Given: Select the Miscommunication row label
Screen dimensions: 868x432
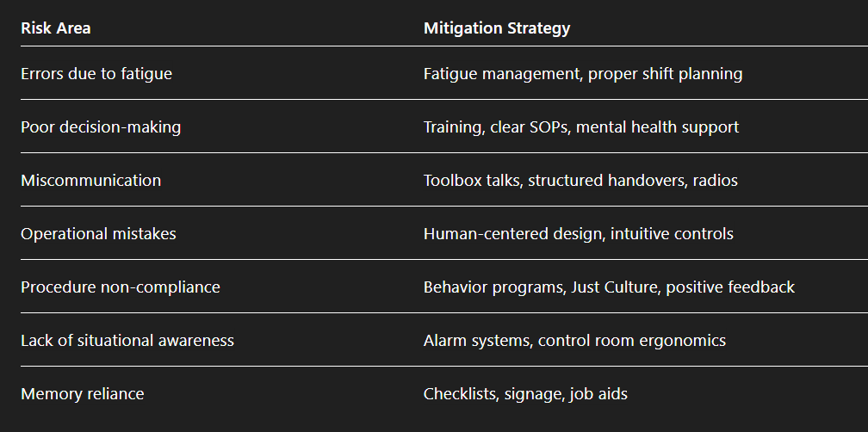Looking at the screenshot, I should pyautogui.click(x=90, y=181).
